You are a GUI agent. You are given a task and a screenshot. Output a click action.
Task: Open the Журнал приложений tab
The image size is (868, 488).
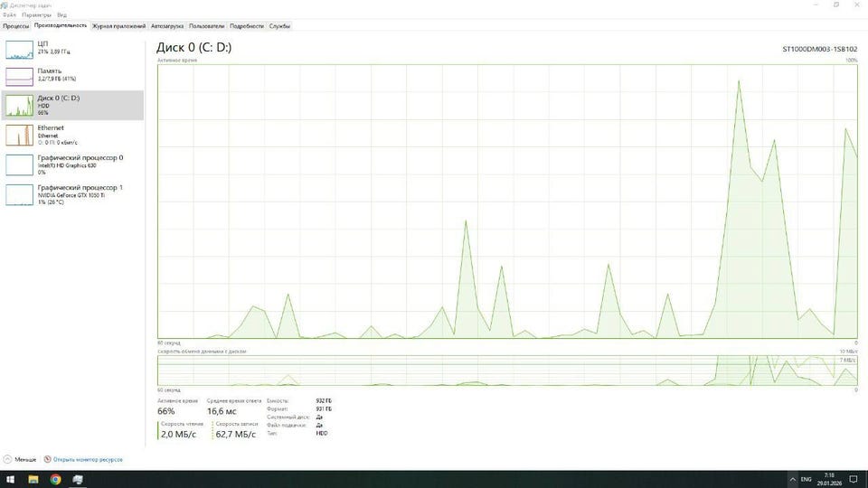(119, 26)
